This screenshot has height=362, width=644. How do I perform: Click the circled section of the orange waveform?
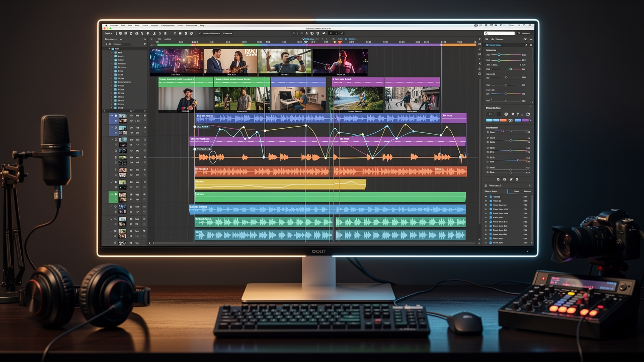click(212, 157)
